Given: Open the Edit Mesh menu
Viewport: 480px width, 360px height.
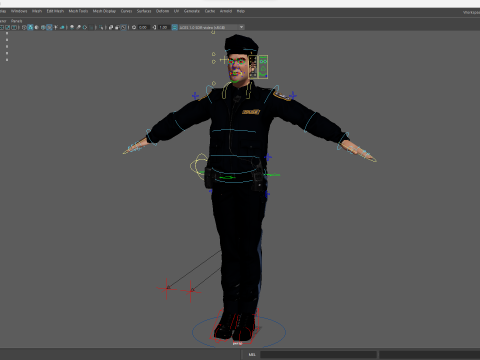Looking at the screenshot, I should [x=55, y=11].
